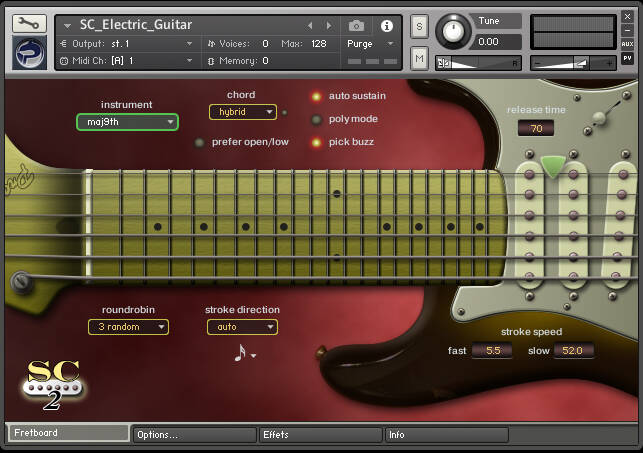Screen dimensions: 643x453
Task: Open the Midi Ch dropdown
Action: 152,61
